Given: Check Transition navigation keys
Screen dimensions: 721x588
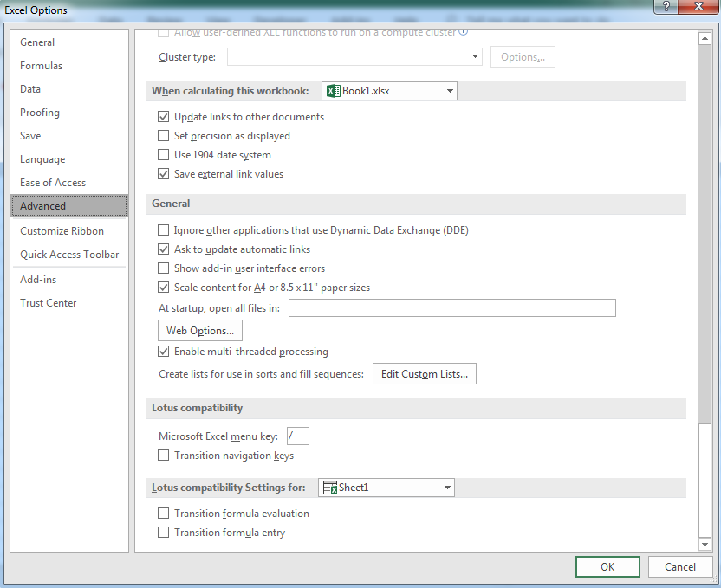Looking at the screenshot, I should [x=164, y=456].
